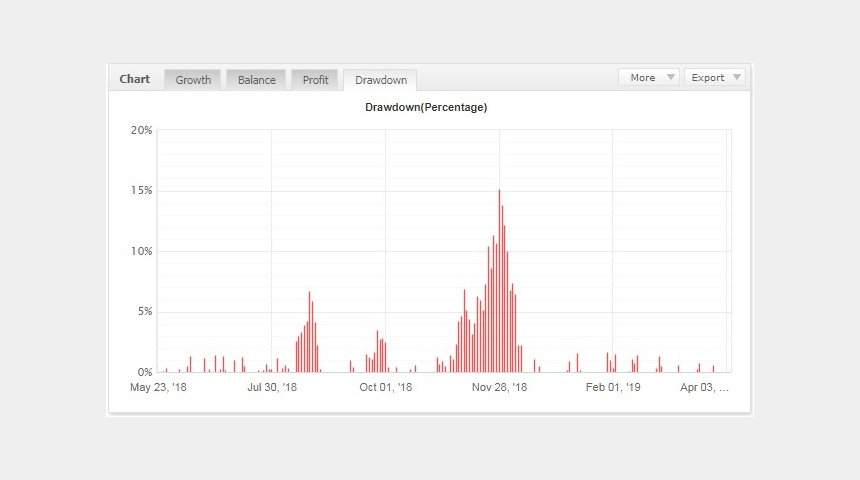This screenshot has width=860, height=480.
Task: Click the Apr 03 date label
Action: (704, 387)
